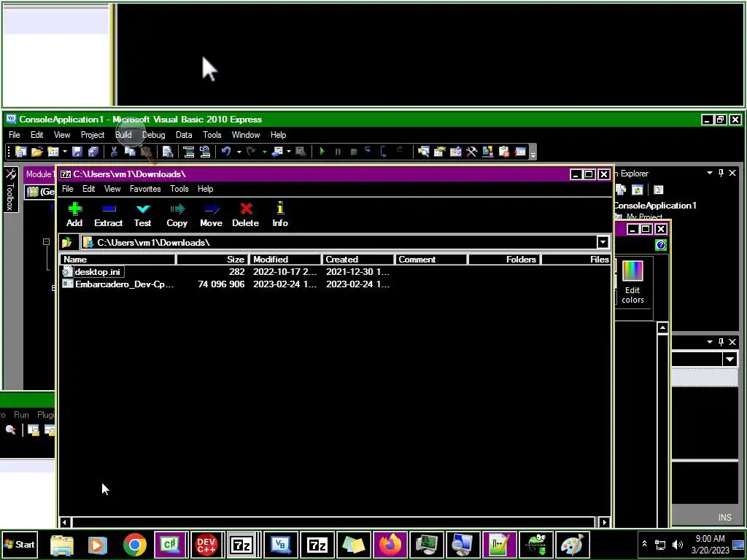This screenshot has height=560, width=747.
Task: Click the Windows Start button
Action: coord(19,544)
